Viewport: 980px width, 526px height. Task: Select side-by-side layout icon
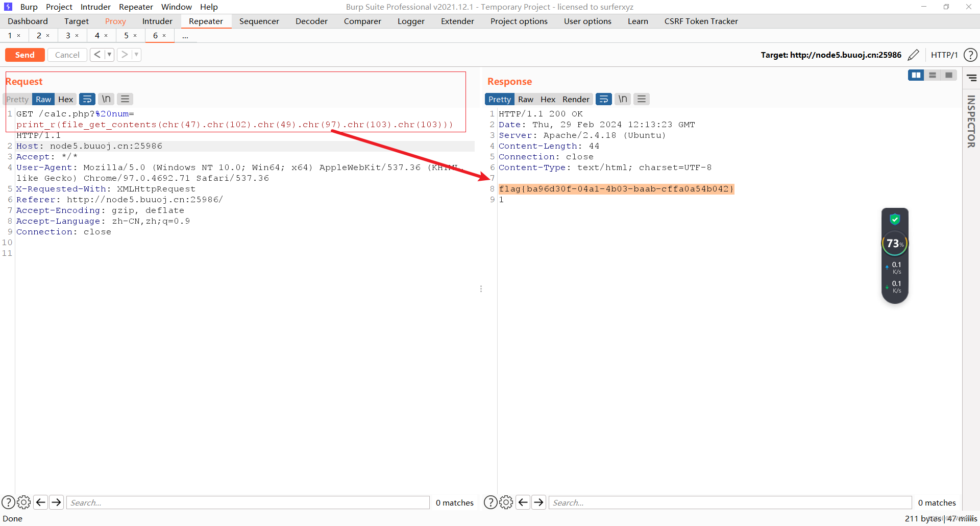tap(916, 75)
